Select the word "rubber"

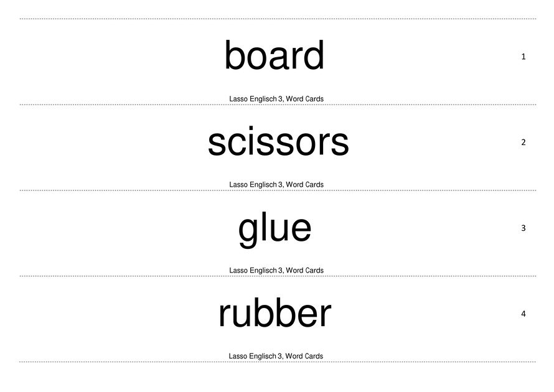coord(275,314)
